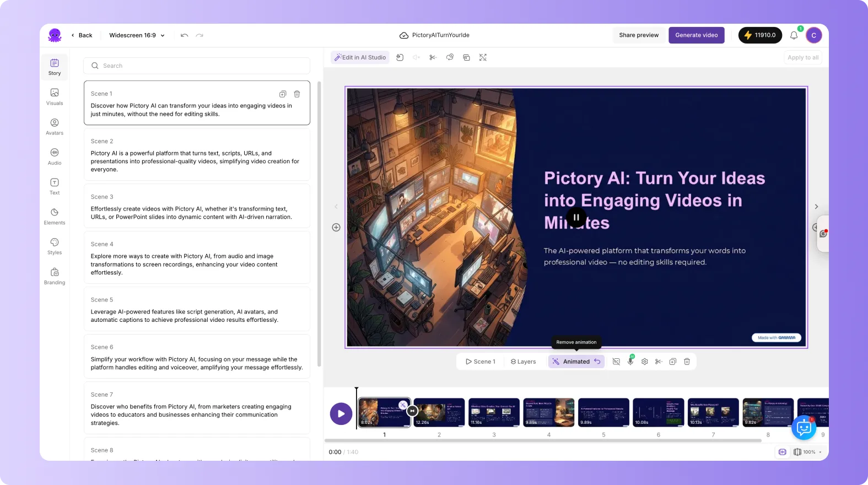Click Edit in AI Studio
The image size is (868, 485).
(360, 57)
